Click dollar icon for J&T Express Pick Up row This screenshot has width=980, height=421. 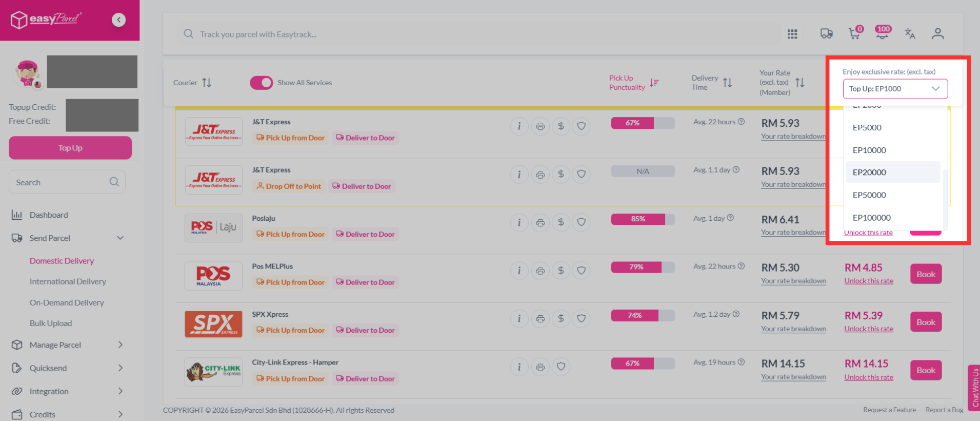pyautogui.click(x=561, y=126)
